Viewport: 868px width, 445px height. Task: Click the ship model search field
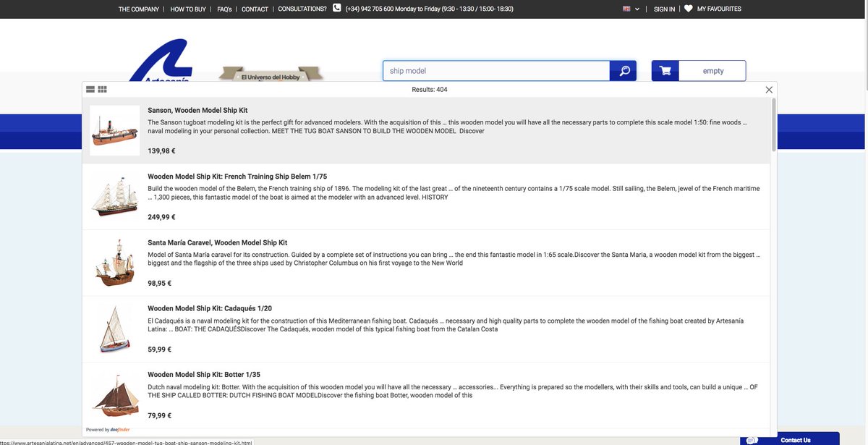pyautogui.click(x=497, y=71)
